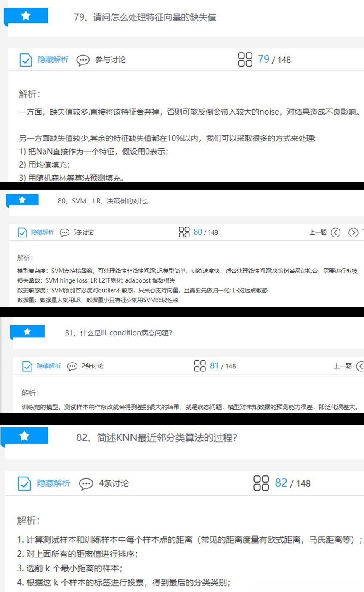This screenshot has height=592, width=364.
Task: Click the line starting 1. 计算测试样本和训练样本
Action: 190,540
